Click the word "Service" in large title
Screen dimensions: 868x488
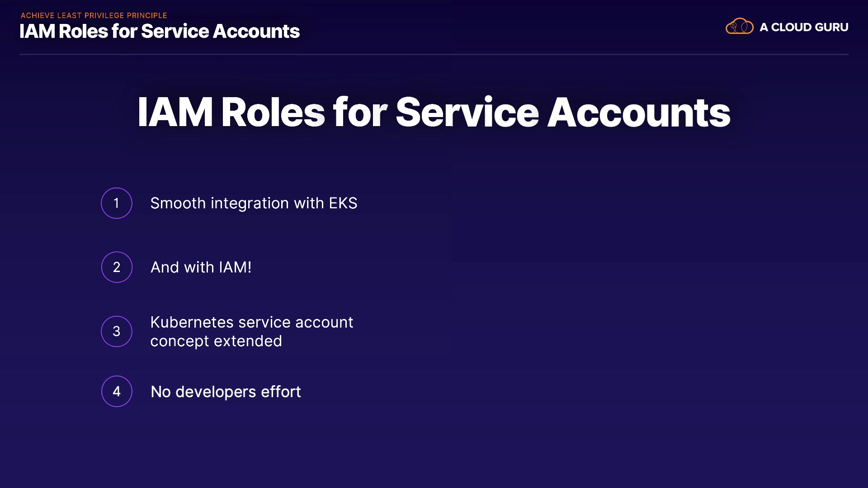467,113
